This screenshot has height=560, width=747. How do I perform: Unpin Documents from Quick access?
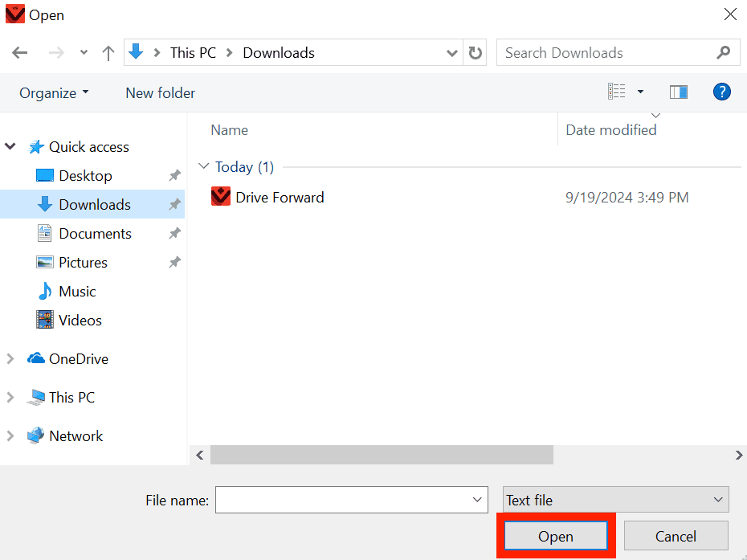[174, 233]
